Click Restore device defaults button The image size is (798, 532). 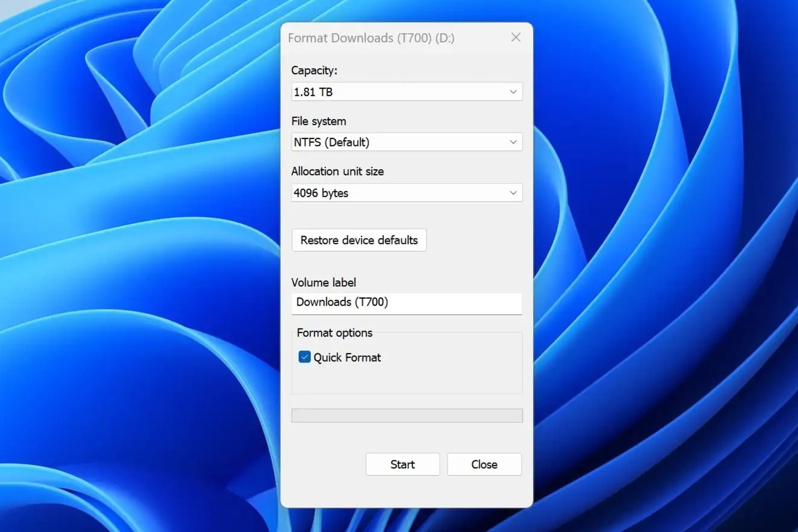359,241
